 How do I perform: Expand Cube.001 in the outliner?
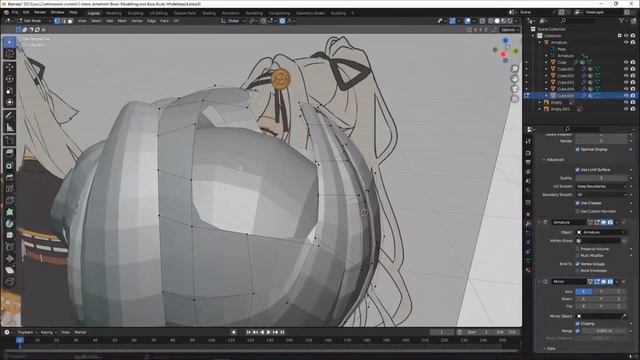pos(546,69)
